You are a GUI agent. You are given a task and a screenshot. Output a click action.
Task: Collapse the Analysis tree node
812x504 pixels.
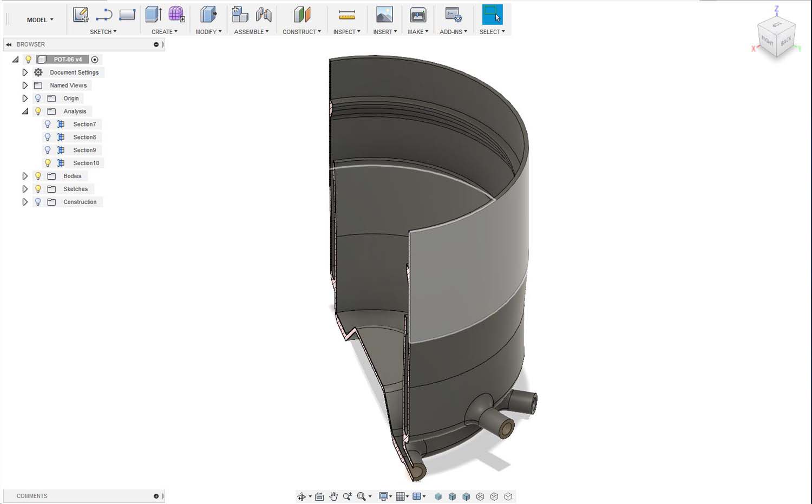[x=25, y=111]
